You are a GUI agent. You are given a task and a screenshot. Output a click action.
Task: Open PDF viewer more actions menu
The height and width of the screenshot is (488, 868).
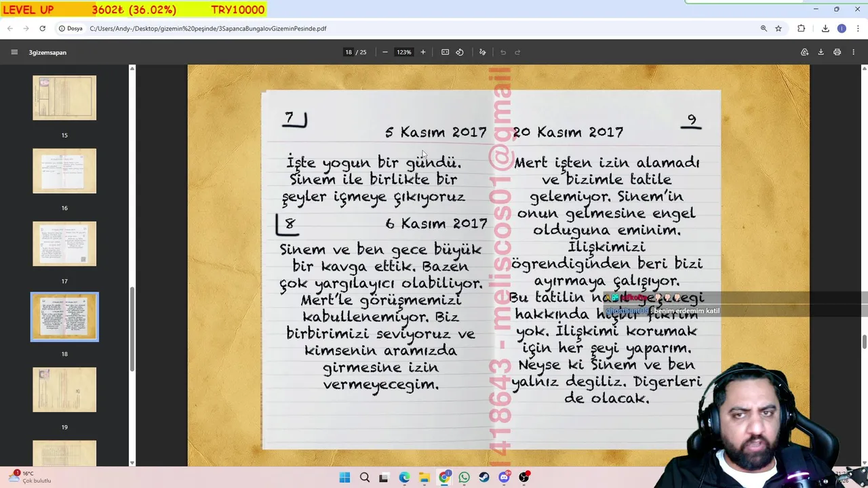pos(854,52)
